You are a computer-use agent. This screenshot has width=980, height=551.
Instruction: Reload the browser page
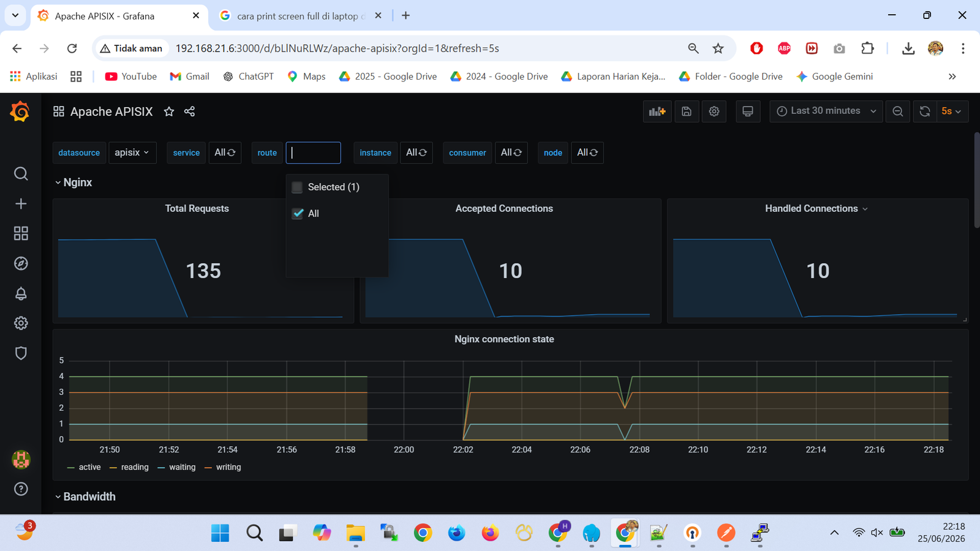[x=72, y=48]
